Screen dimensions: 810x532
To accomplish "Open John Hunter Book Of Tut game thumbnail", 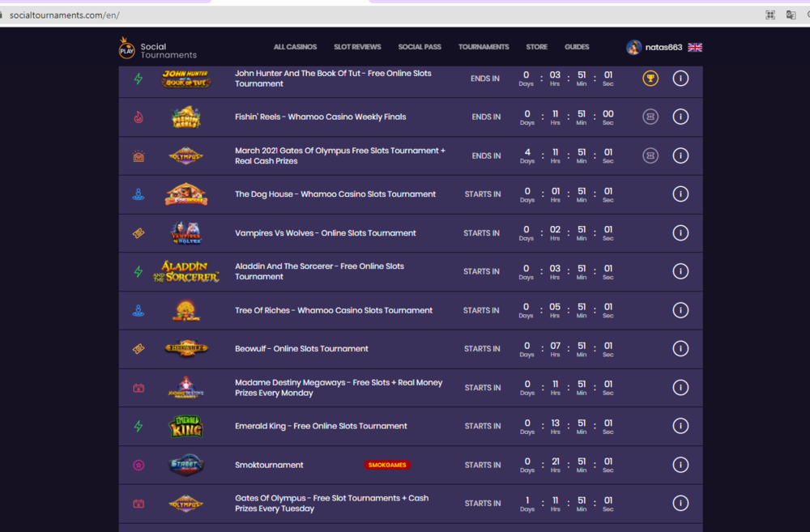I will click(186, 79).
